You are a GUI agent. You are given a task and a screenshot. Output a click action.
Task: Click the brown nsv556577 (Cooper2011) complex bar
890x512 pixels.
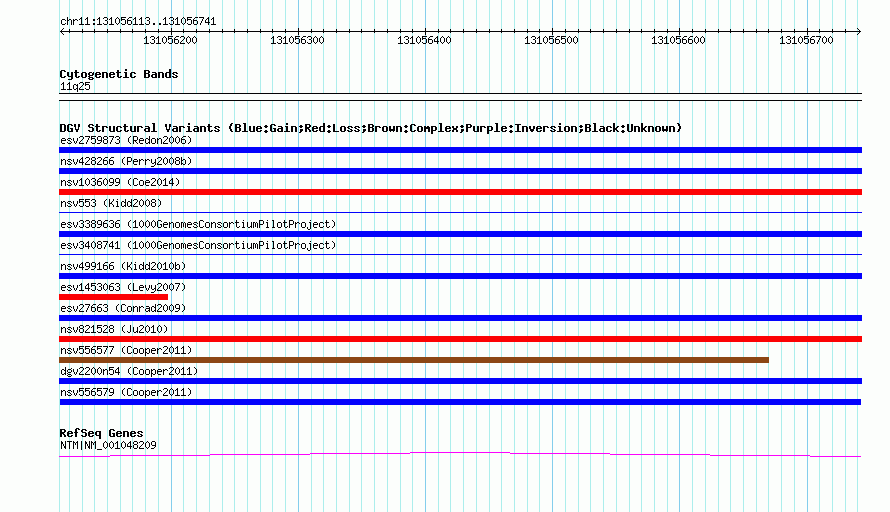[x=414, y=360]
